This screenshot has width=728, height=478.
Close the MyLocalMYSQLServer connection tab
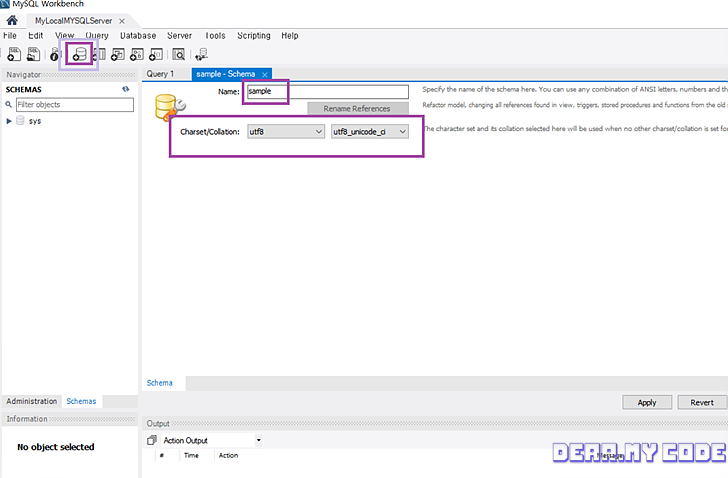[x=122, y=21]
